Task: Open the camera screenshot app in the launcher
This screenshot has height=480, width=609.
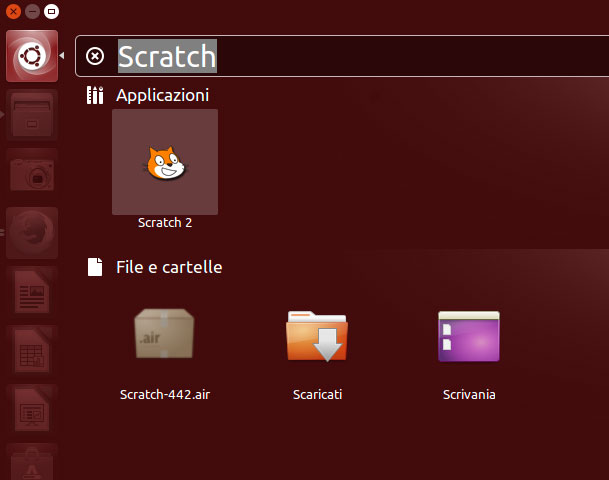Action: pos(32,174)
